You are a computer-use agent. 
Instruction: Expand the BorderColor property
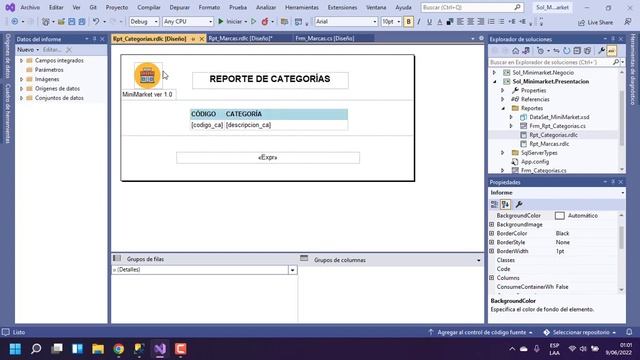pyautogui.click(x=492, y=233)
